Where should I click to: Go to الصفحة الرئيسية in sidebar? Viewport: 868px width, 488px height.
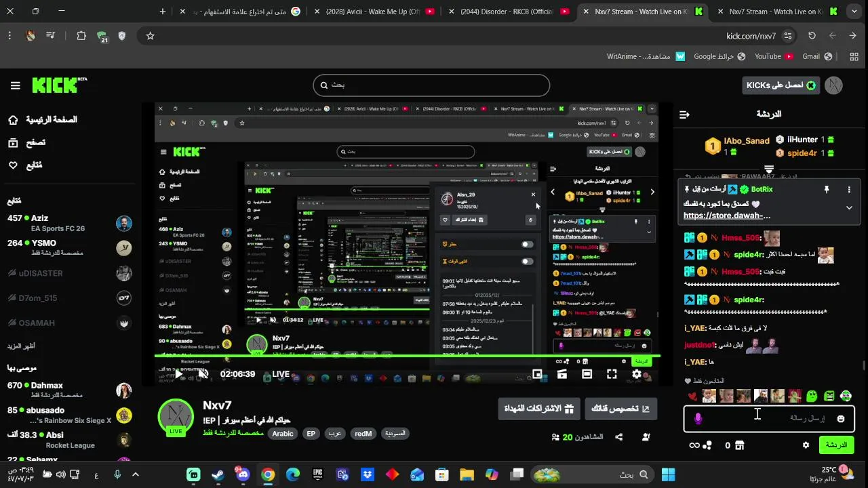click(x=43, y=120)
